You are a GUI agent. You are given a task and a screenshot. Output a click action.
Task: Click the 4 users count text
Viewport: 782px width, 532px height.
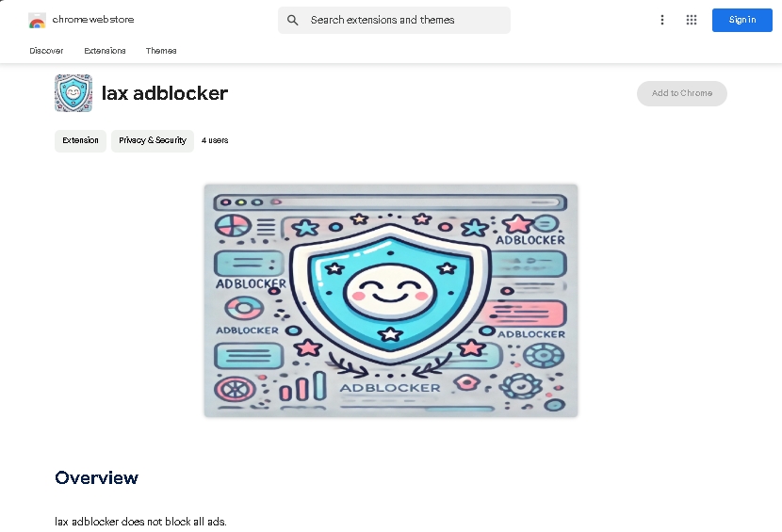[215, 140]
